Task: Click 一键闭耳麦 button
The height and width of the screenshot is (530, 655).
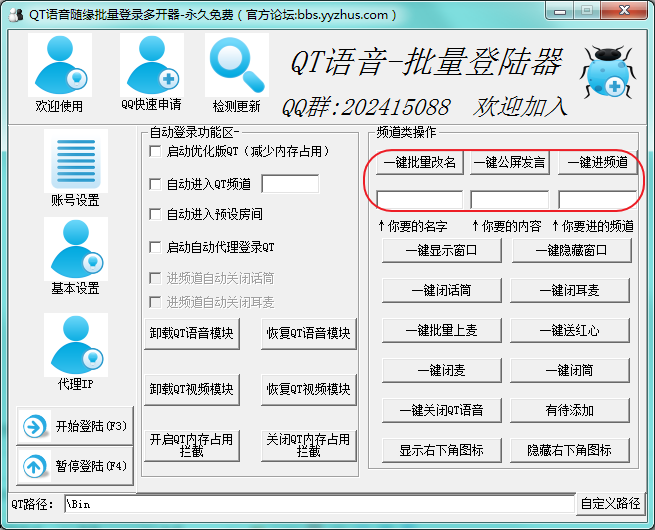Action: click(570, 290)
